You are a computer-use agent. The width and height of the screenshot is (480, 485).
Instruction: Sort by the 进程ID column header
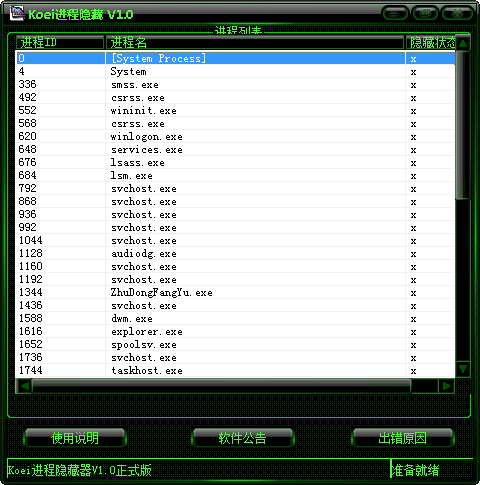60,43
